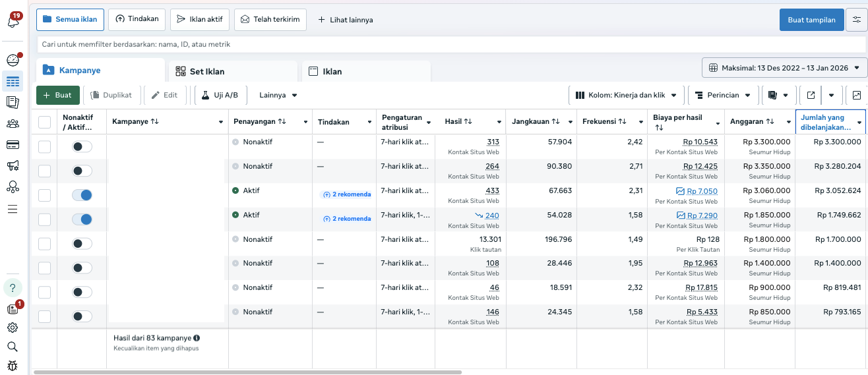Expand the Kolom: Kinerja dan klik dropdown
868x375 pixels.
(x=625, y=95)
